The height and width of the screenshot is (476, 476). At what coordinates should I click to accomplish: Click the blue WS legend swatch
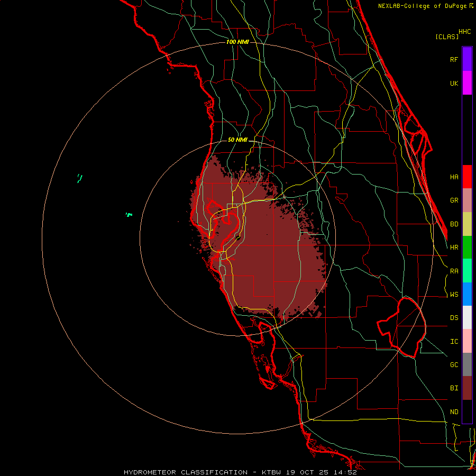point(467,294)
